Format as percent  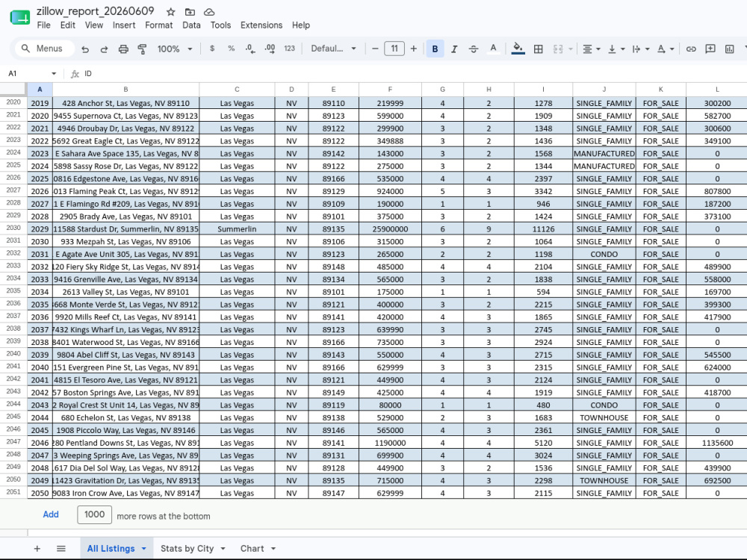click(x=231, y=49)
